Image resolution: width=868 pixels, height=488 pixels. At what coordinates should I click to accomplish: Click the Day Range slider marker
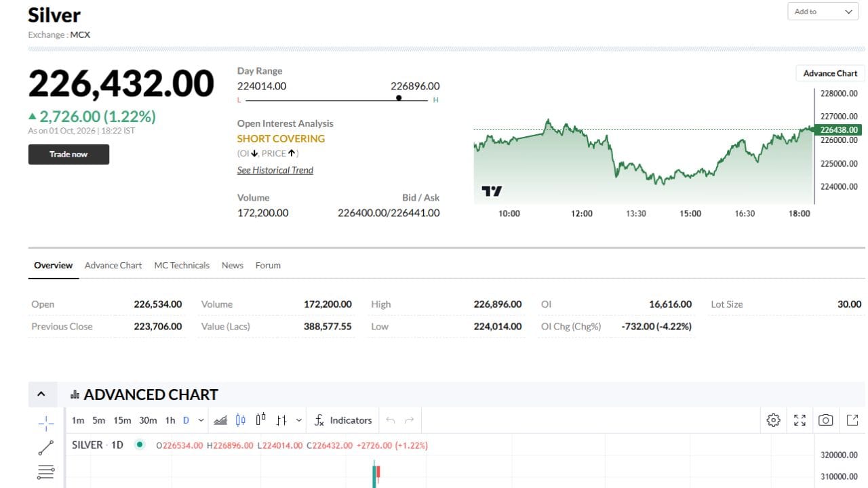point(399,98)
